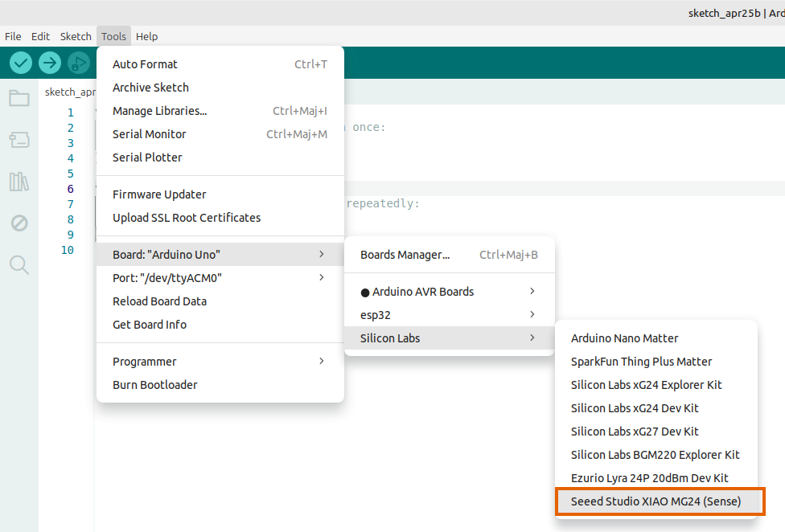Open Boards Manager... from submenu
The image size is (785, 532).
pyautogui.click(x=450, y=255)
